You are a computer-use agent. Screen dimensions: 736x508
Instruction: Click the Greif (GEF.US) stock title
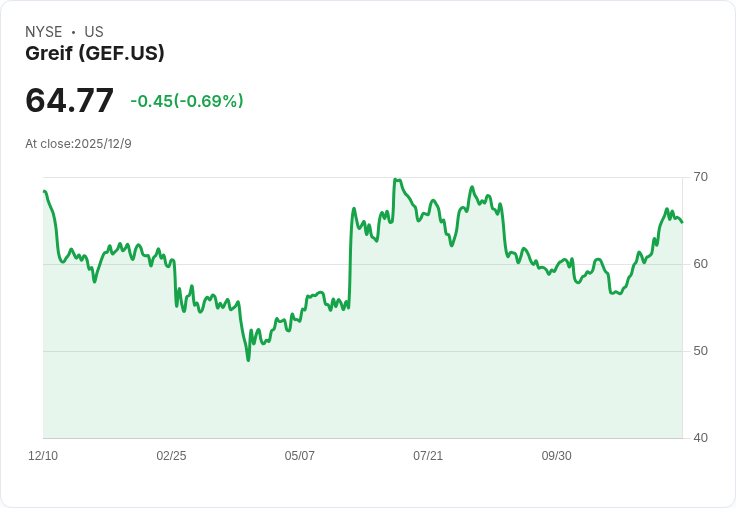point(95,53)
